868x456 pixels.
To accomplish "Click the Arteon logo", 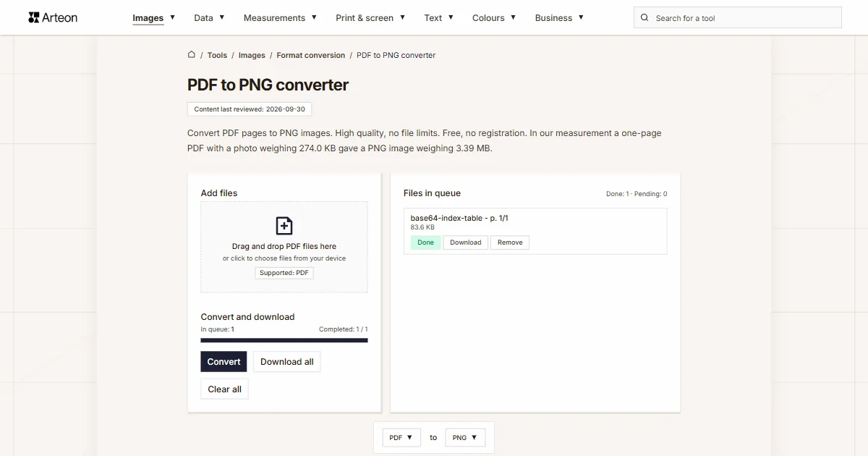I will click(53, 17).
